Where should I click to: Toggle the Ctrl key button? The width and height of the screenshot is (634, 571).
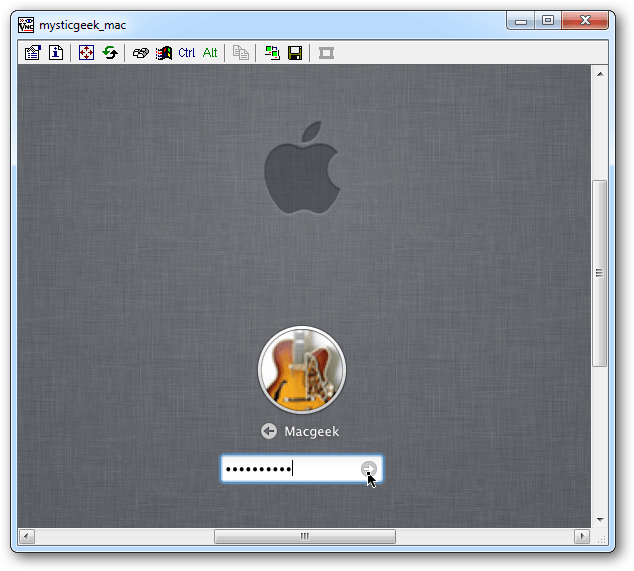pos(186,53)
